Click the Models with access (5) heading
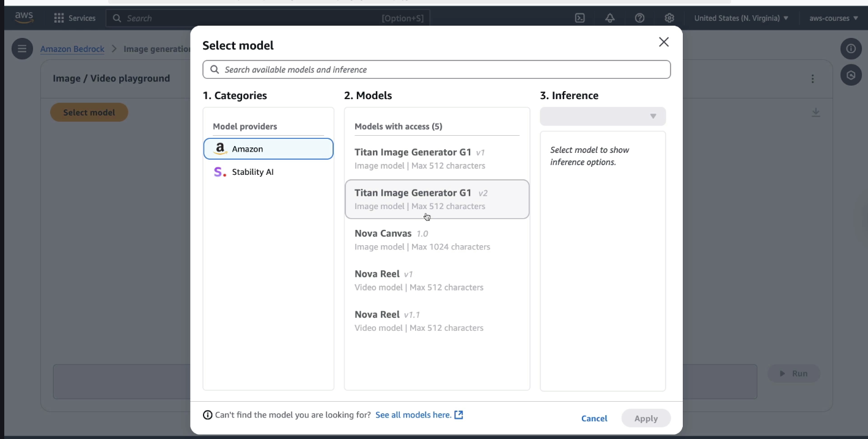 click(399, 127)
